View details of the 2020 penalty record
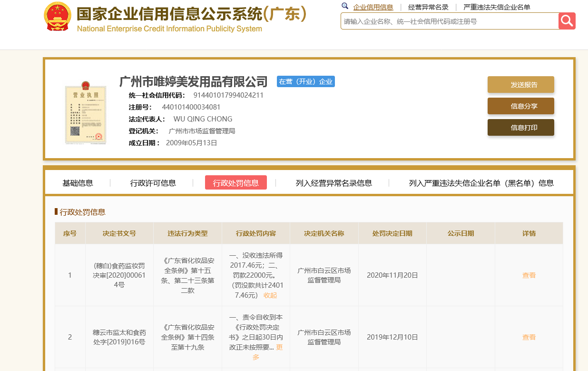This screenshot has height=371, width=588. 529,275
